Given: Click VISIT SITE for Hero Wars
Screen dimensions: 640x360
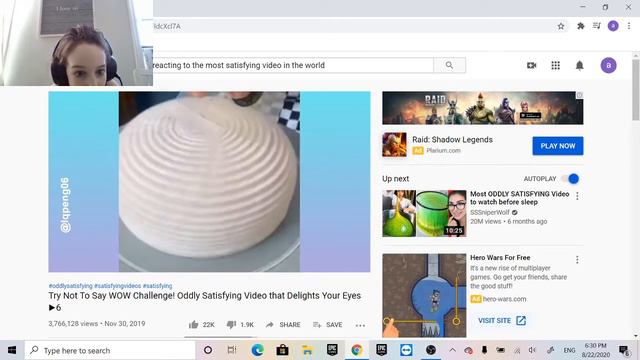Looking at the screenshot, I should pyautogui.click(x=502, y=320).
